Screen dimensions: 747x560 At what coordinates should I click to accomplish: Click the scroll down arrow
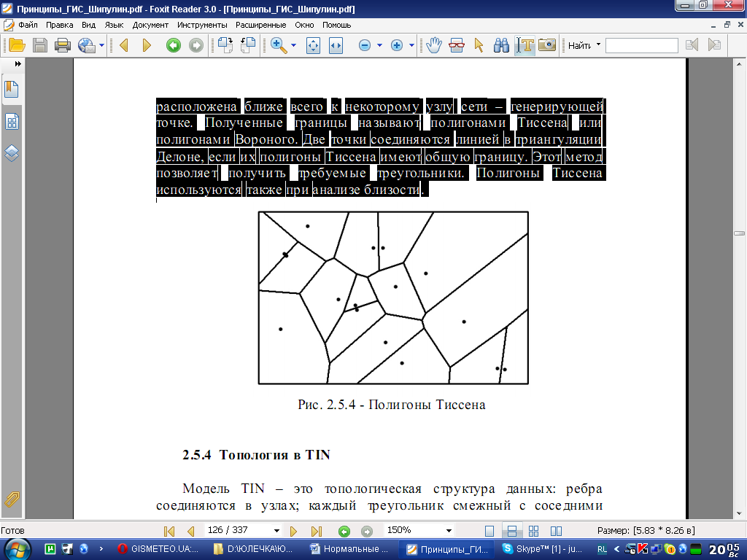(739, 513)
